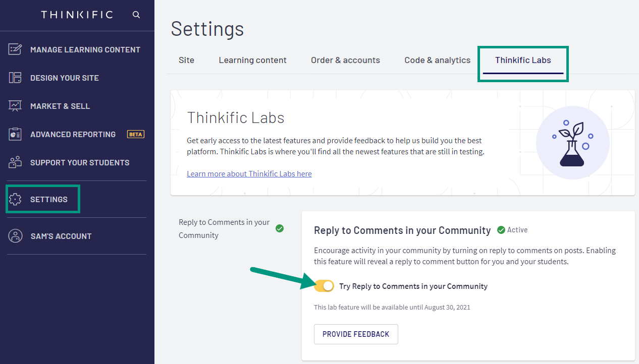639x364 pixels.
Task: Click the Settings page title
Action: pyautogui.click(x=207, y=29)
